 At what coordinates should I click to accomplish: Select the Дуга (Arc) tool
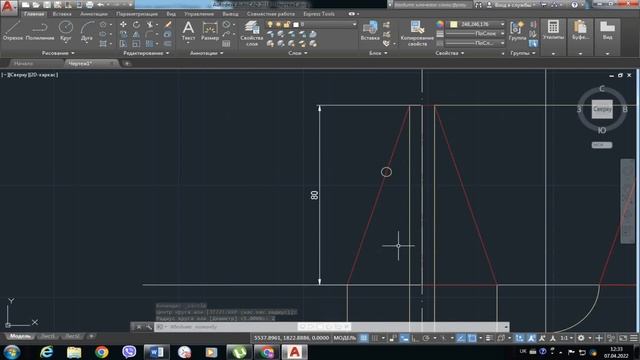(x=87, y=31)
